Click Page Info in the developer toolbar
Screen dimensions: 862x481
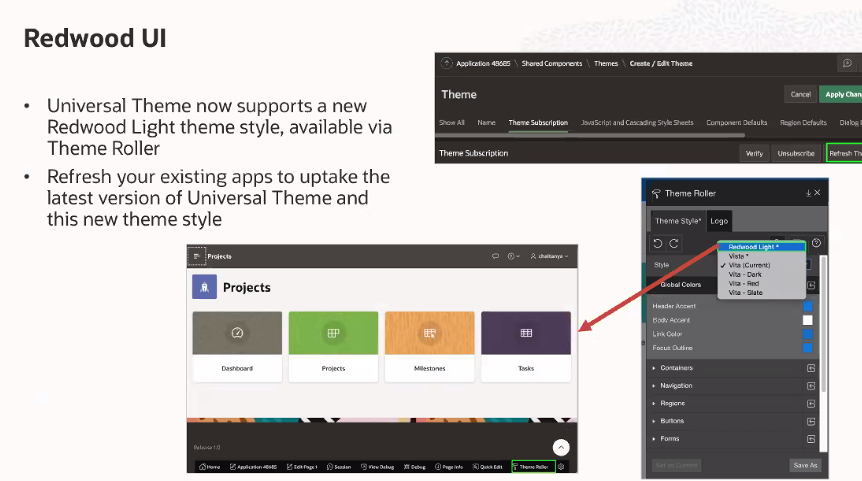coord(449,467)
